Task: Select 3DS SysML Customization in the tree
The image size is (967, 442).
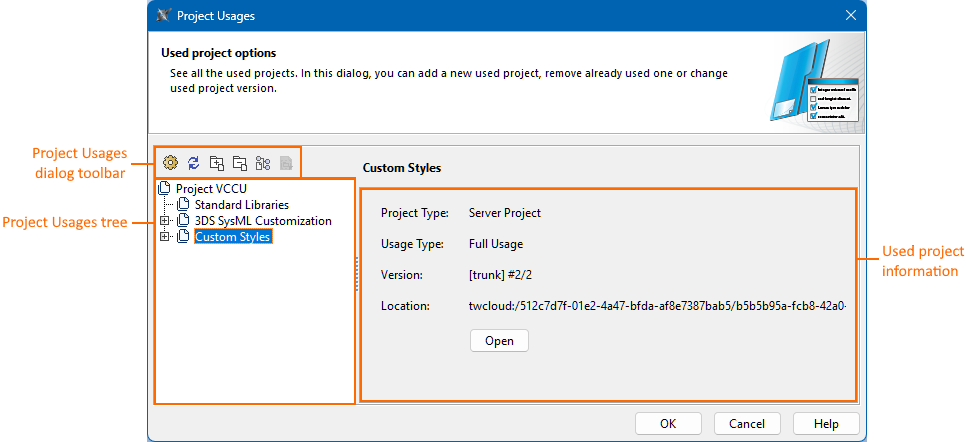Action: click(x=263, y=221)
